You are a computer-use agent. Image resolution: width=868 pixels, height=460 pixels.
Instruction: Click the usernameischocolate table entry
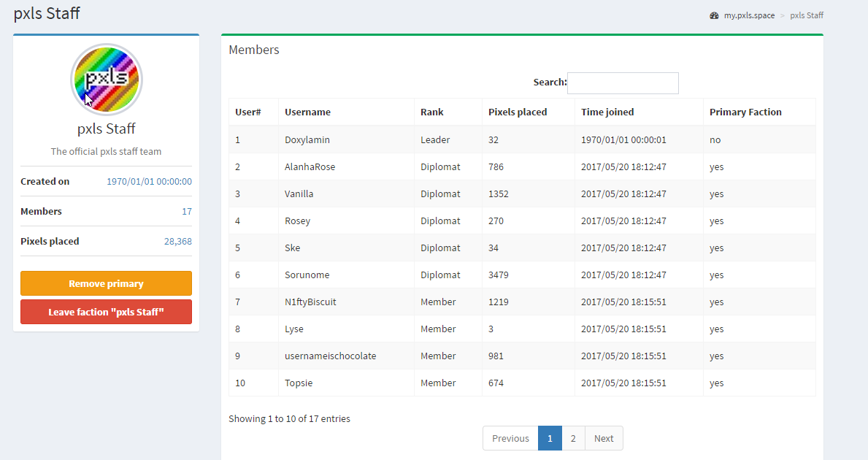[x=331, y=356]
